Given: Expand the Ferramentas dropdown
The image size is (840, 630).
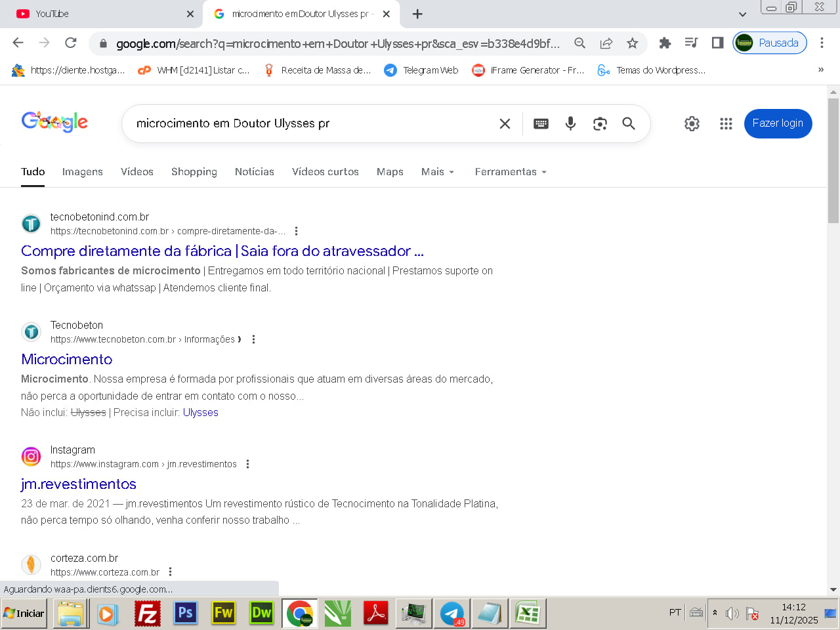Looking at the screenshot, I should (x=511, y=172).
